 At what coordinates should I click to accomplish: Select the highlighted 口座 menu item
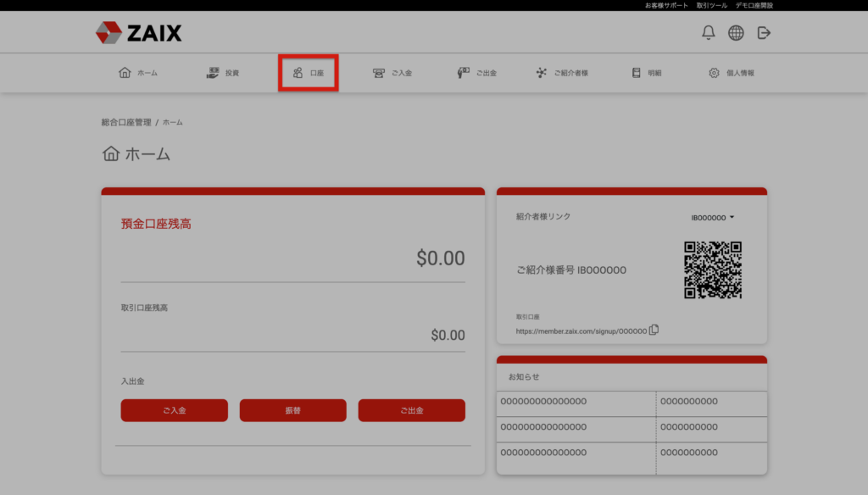coord(309,73)
